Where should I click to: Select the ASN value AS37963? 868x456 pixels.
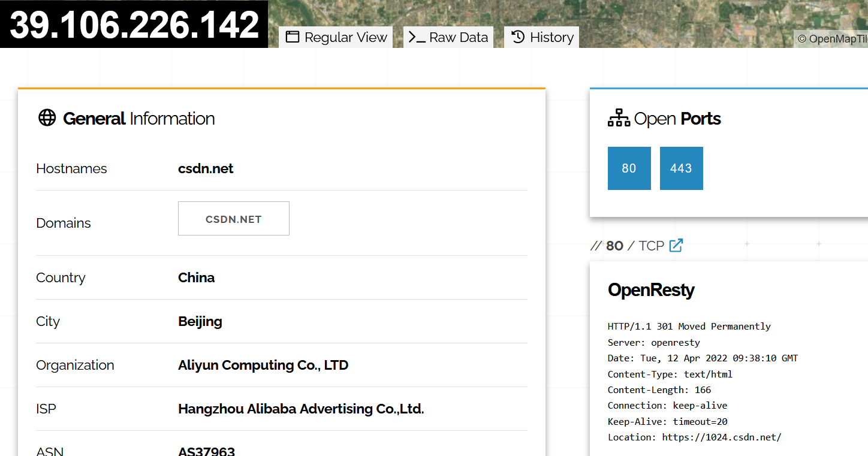point(206,451)
